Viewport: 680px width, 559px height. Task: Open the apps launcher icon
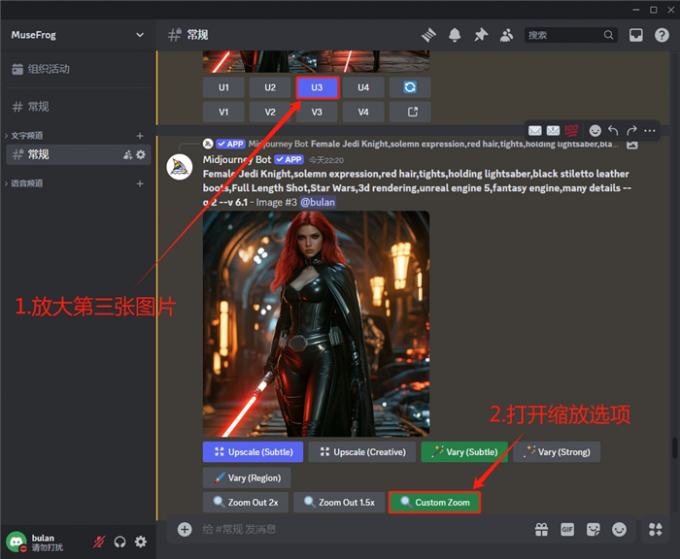click(x=655, y=530)
